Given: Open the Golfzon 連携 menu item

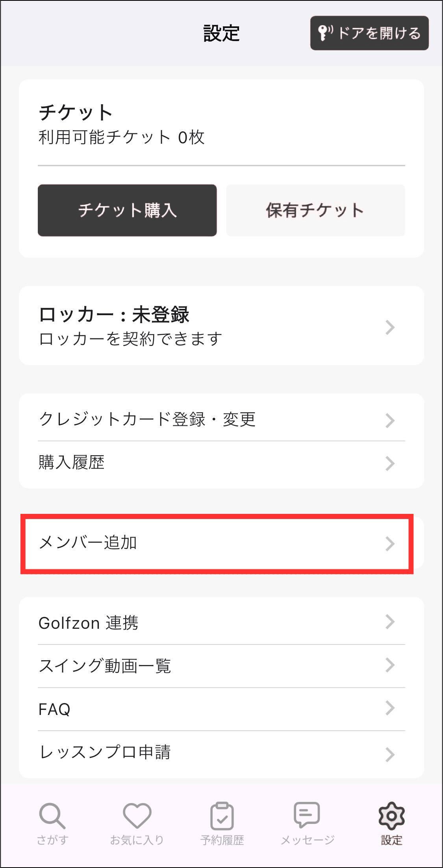Looking at the screenshot, I should [x=88, y=623].
